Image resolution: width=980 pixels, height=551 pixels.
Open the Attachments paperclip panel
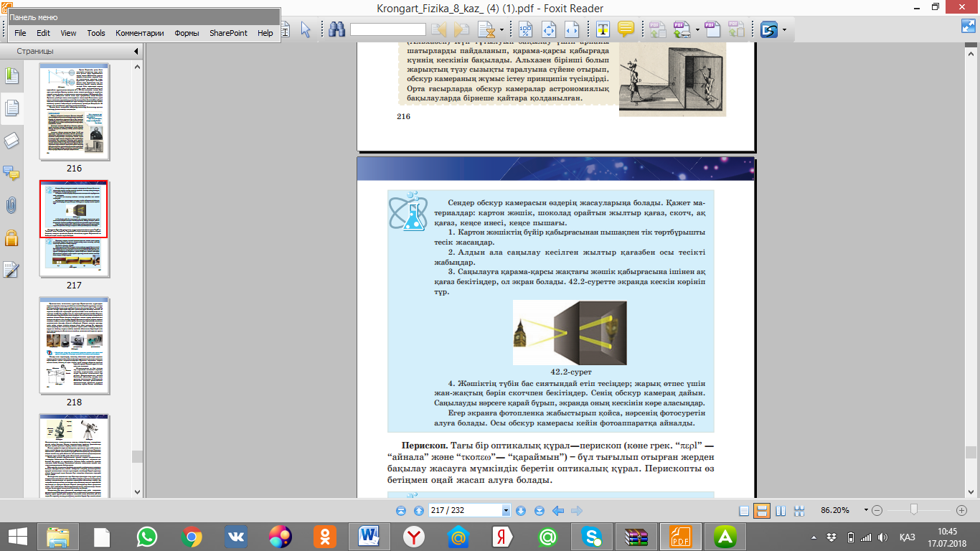[11, 205]
